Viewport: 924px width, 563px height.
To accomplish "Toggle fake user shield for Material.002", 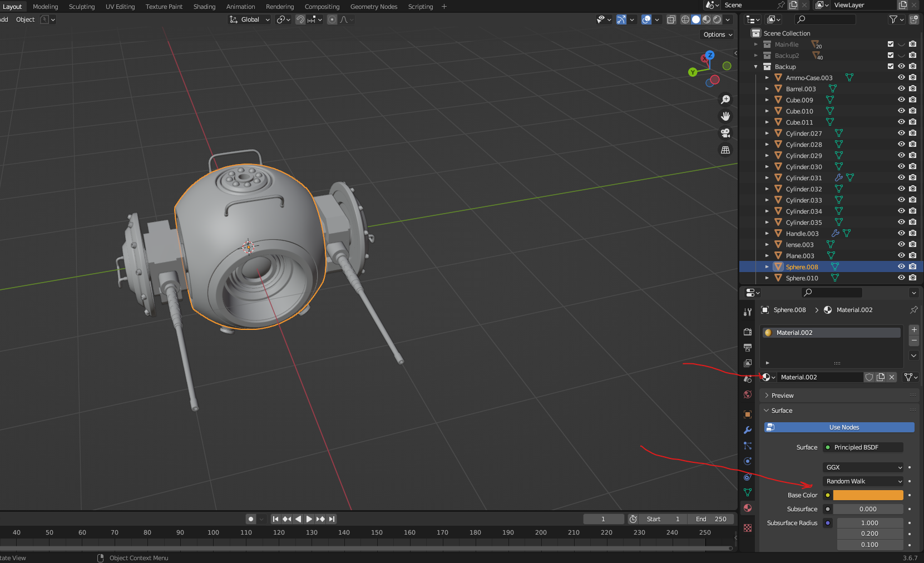I will click(869, 377).
